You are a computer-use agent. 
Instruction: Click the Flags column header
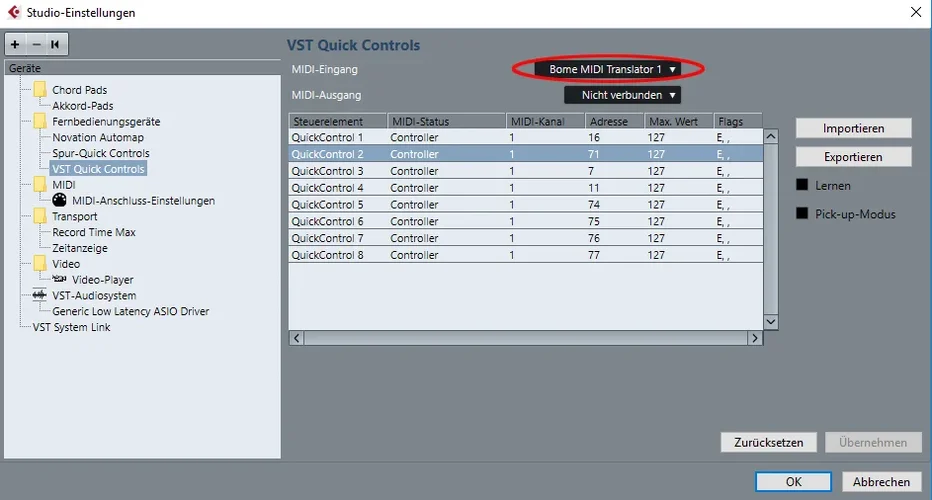click(738, 121)
